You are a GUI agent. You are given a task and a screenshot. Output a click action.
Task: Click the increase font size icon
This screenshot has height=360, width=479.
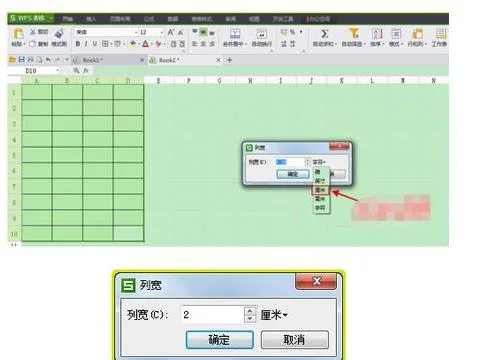coord(170,32)
